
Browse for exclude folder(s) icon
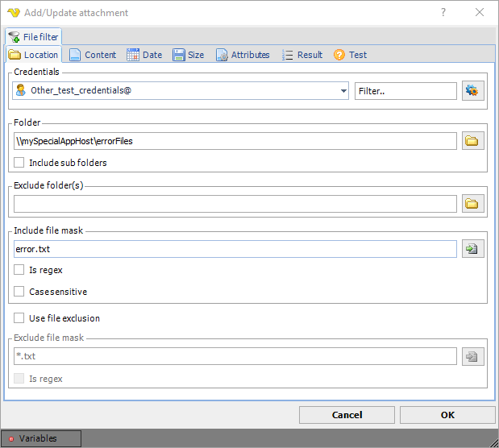tap(472, 204)
